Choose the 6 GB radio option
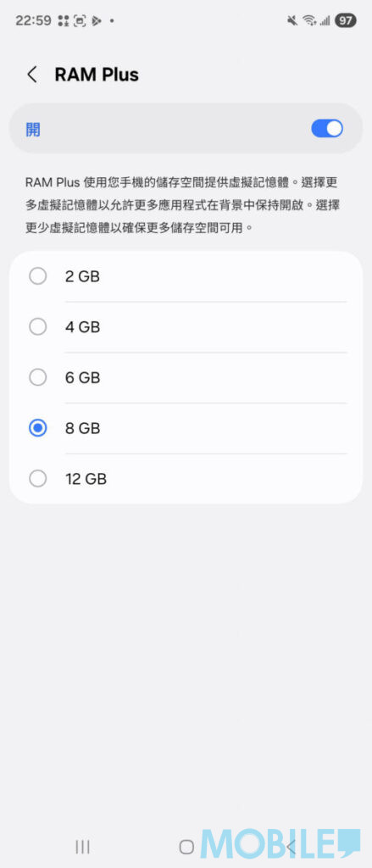 click(x=37, y=377)
